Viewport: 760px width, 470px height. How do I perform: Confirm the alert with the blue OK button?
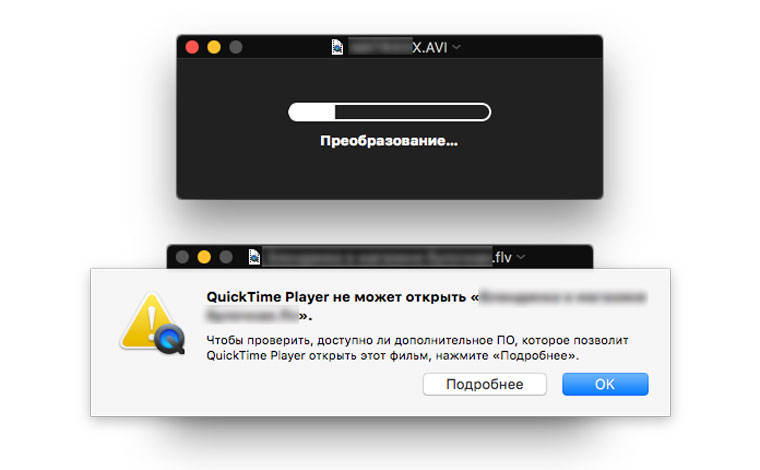[605, 384]
